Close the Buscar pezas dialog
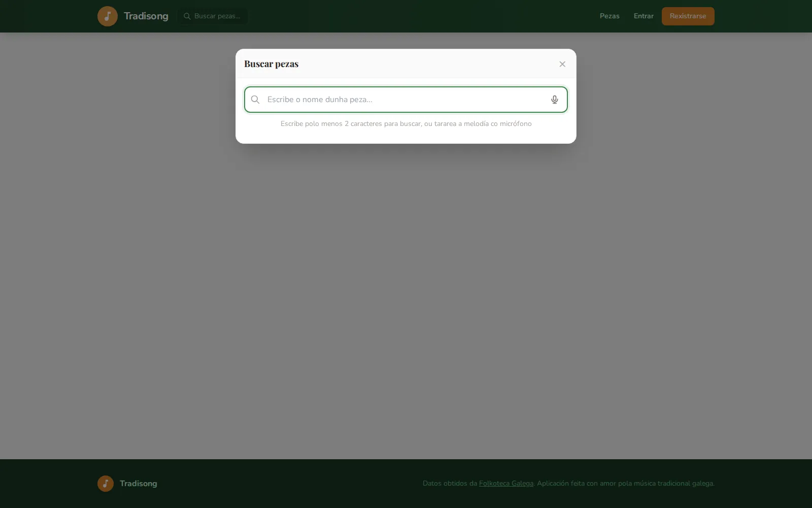 point(562,64)
